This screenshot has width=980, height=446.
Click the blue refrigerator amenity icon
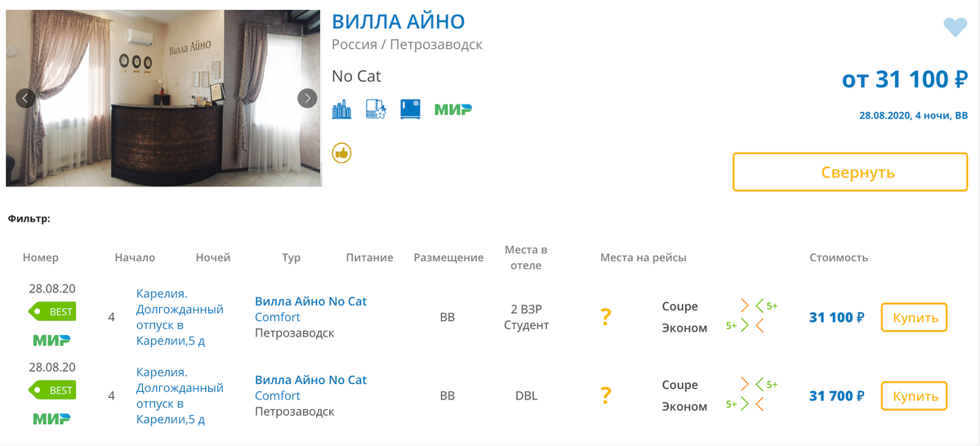point(410,109)
